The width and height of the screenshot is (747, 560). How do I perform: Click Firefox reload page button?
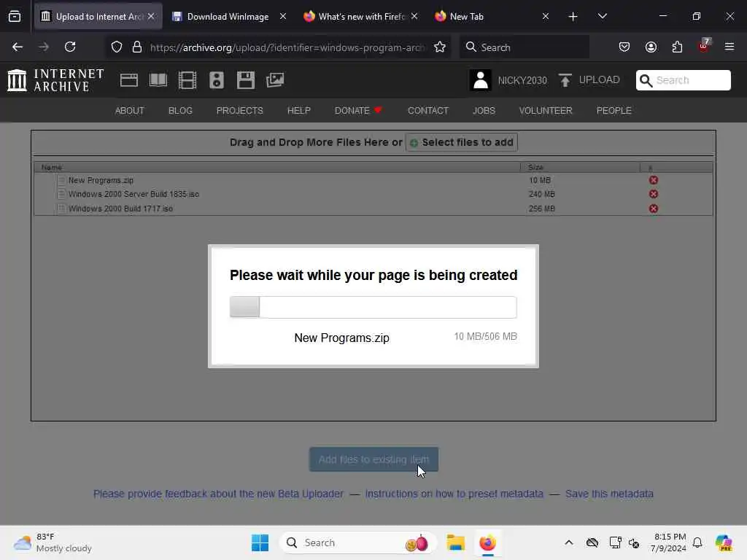70,47
